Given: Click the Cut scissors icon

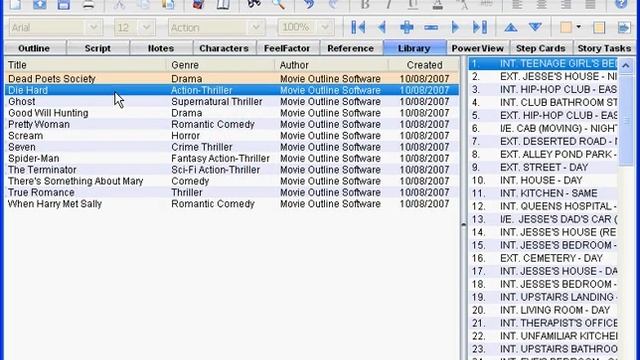Looking at the screenshot, I should (x=119, y=4).
